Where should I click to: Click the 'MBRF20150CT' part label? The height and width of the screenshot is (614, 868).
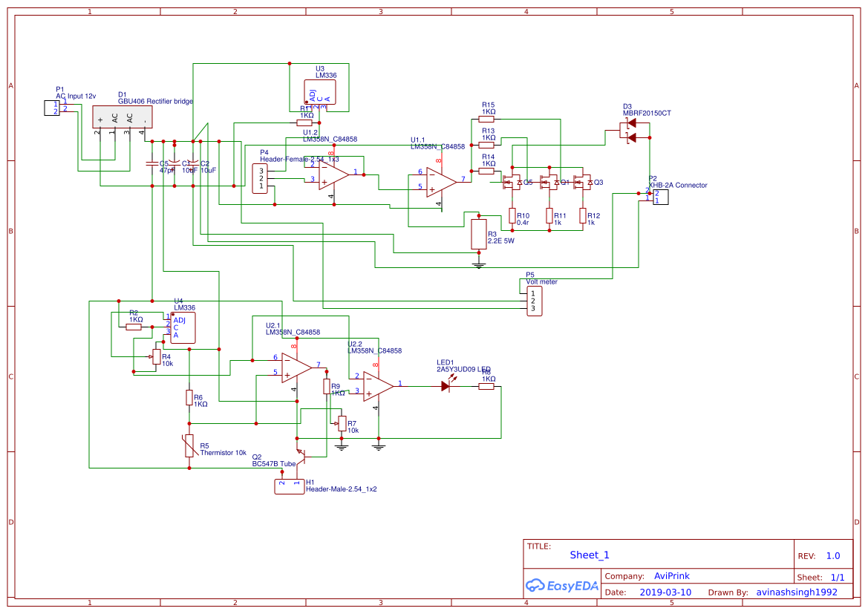[647, 113]
